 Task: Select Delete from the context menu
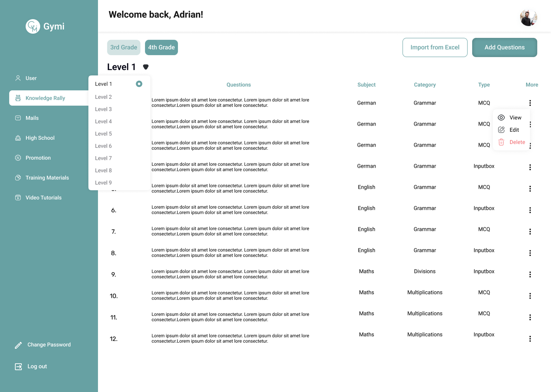tap(518, 142)
